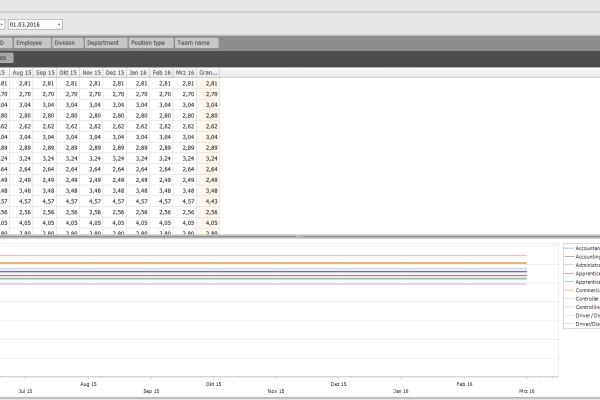
Task: Click the Controlling legend entry in chart
Action: 586,307
